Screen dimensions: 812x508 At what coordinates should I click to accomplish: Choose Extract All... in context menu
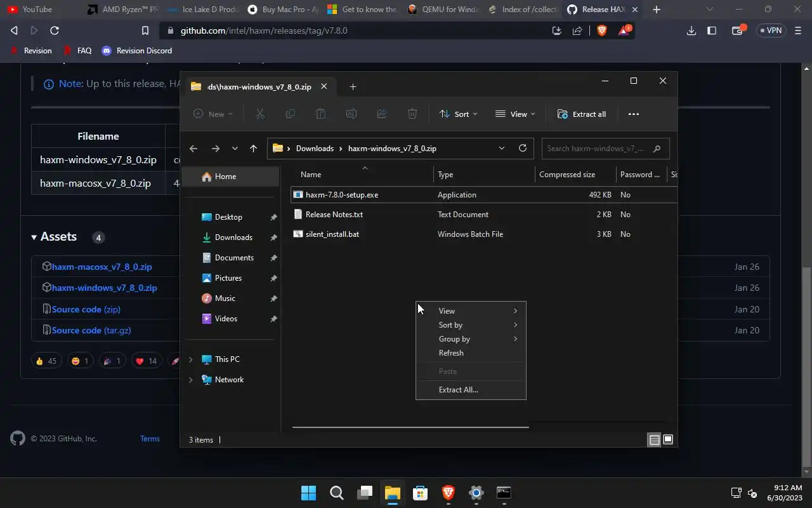point(471,390)
